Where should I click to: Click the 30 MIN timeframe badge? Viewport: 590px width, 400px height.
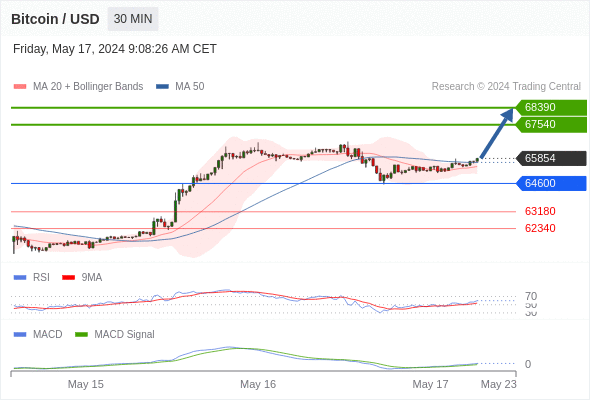(x=133, y=19)
